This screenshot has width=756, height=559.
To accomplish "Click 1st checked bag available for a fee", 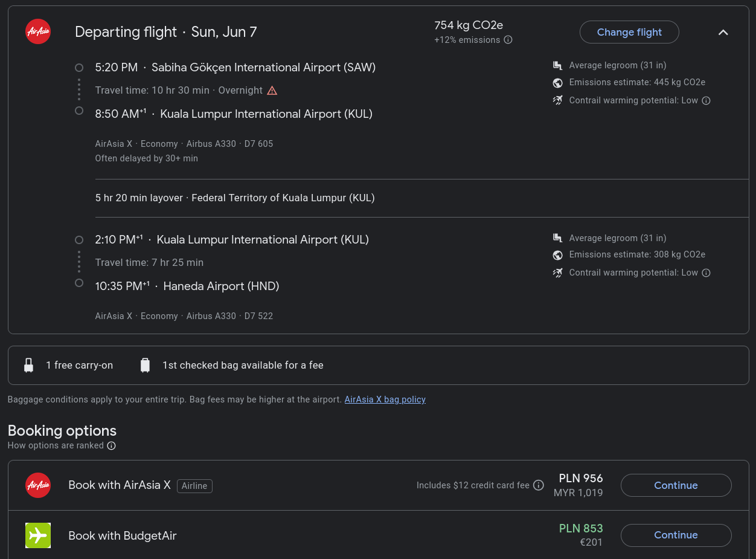I will [x=243, y=365].
